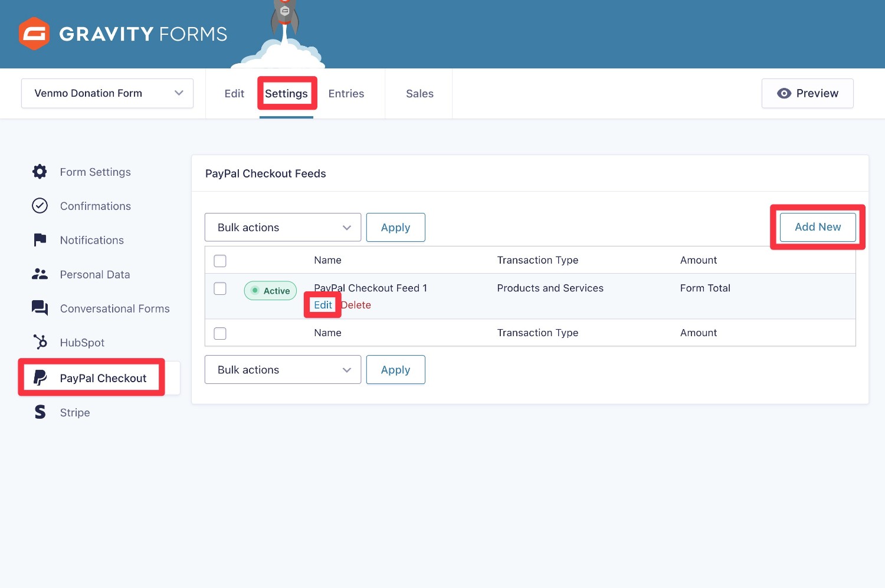Toggle the Active status of PayPal Checkout Feed 1
This screenshot has height=588, width=885.
[x=270, y=290]
